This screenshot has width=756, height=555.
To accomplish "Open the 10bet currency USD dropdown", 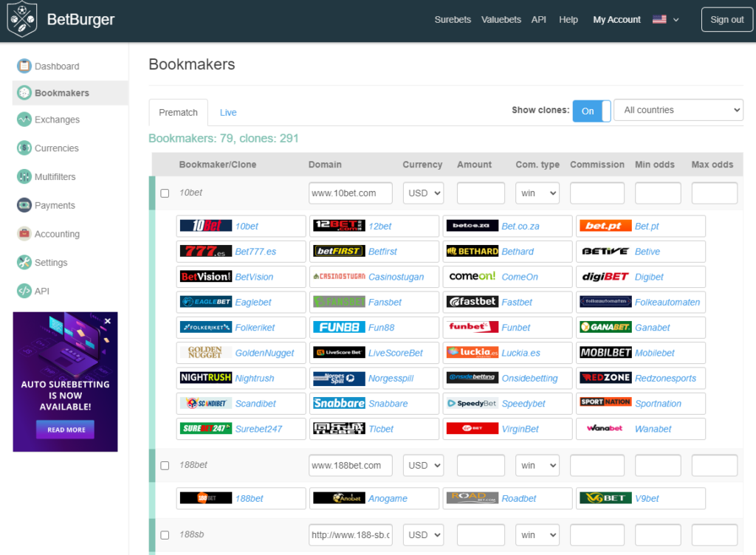I will tap(423, 193).
